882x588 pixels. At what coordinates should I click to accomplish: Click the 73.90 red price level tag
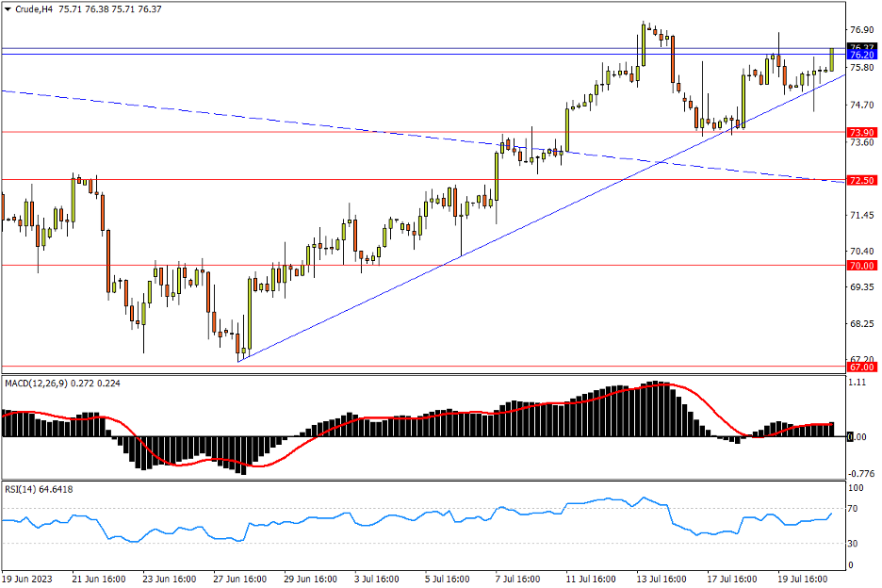point(862,132)
